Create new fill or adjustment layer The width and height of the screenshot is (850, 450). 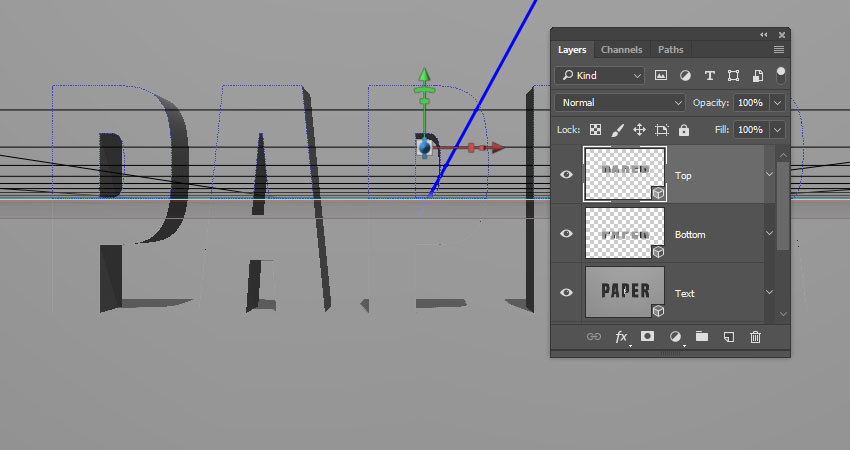(x=675, y=337)
